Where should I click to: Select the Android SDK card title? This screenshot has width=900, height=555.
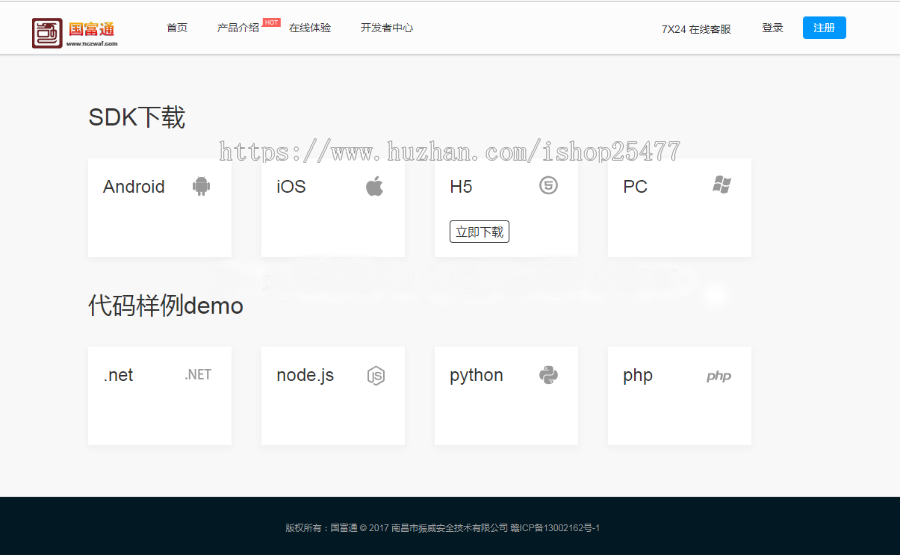point(134,187)
